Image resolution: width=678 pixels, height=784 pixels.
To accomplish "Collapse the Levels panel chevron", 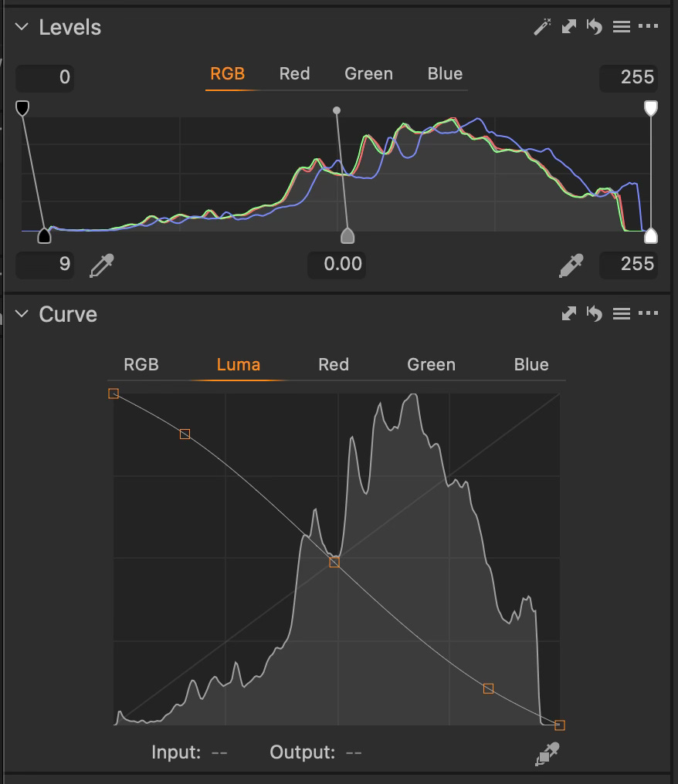I will 22,26.
